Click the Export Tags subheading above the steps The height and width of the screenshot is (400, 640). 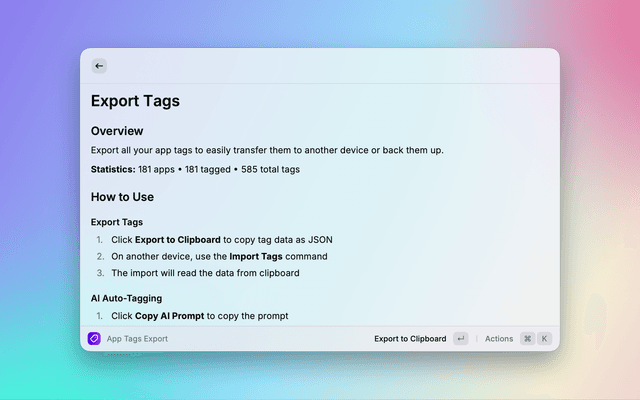coord(117,222)
